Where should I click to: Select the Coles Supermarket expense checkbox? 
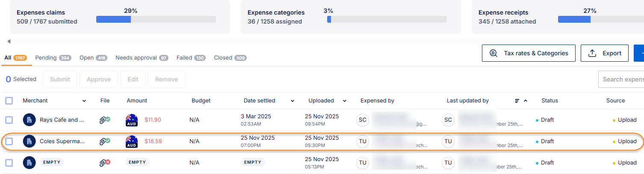[9, 141]
